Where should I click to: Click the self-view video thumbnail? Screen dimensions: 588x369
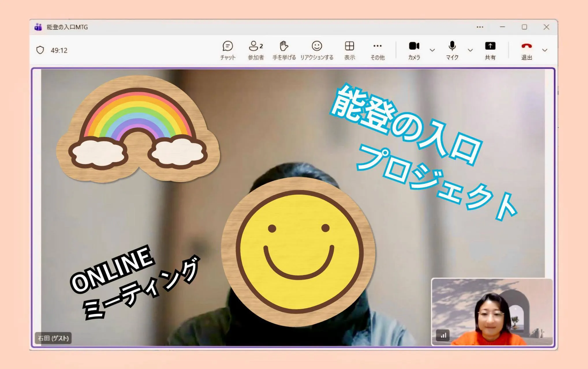492,311
